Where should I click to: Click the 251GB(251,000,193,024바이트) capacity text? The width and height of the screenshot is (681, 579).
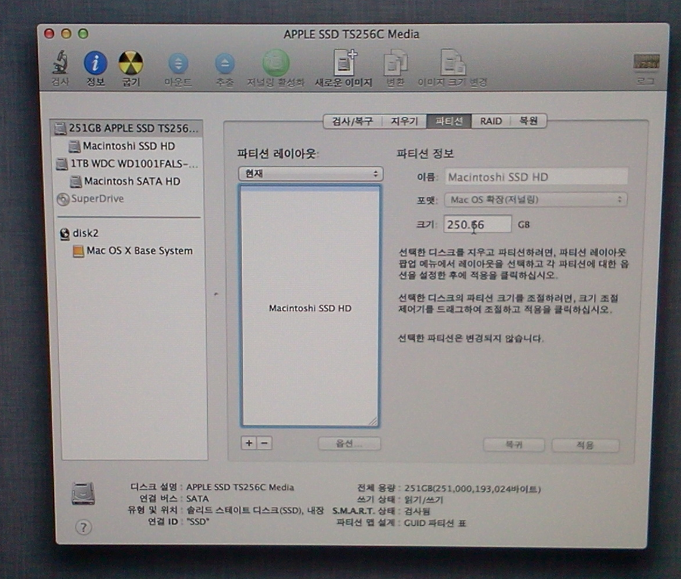pos(473,489)
